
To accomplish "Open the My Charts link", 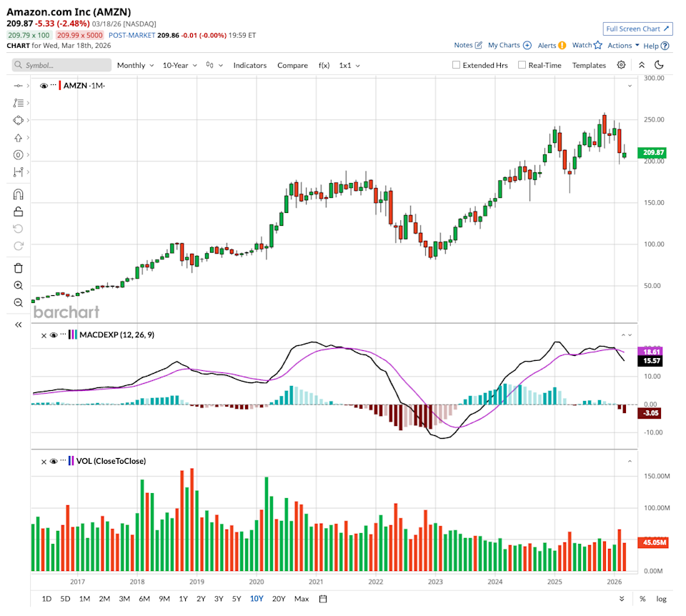I will 509,45.
